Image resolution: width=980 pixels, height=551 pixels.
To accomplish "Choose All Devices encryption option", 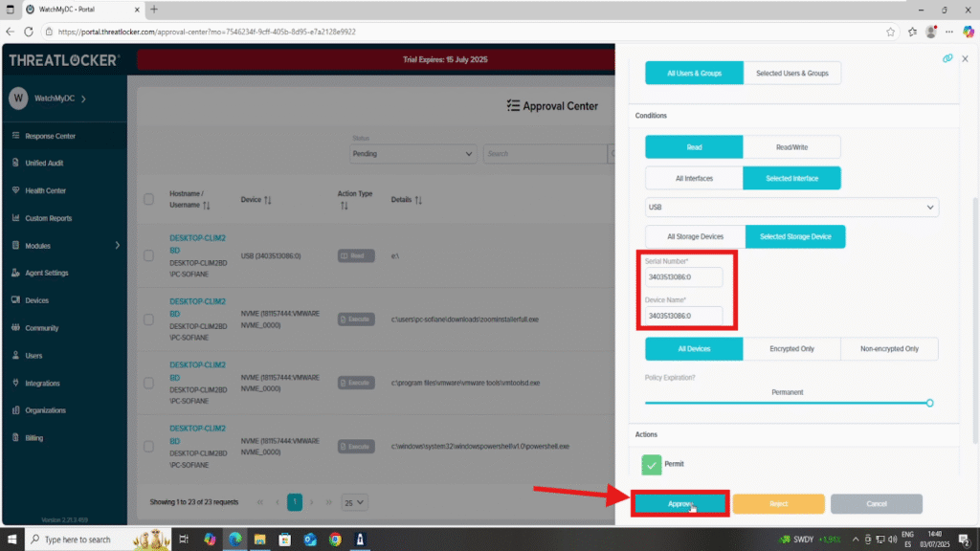I will (x=694, y=348).
